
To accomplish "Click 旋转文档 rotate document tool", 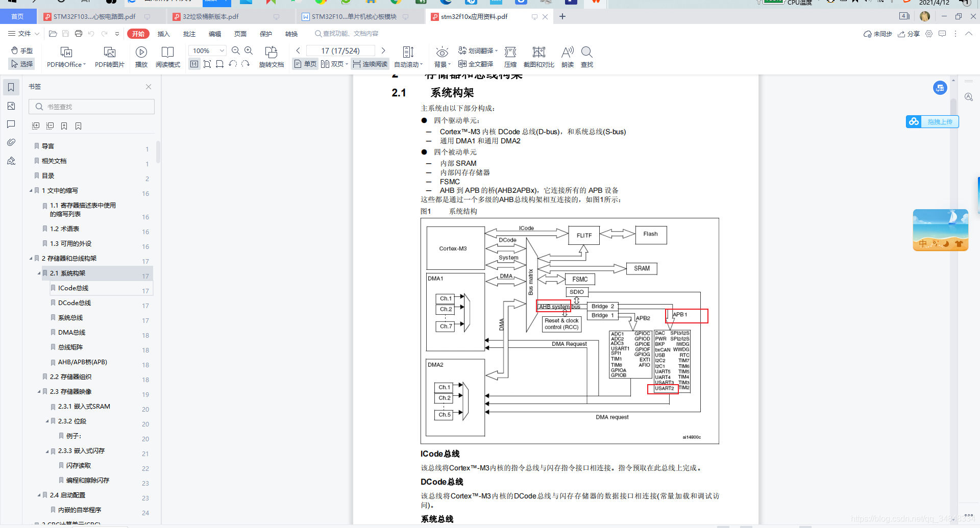I will tap(272, 57).
